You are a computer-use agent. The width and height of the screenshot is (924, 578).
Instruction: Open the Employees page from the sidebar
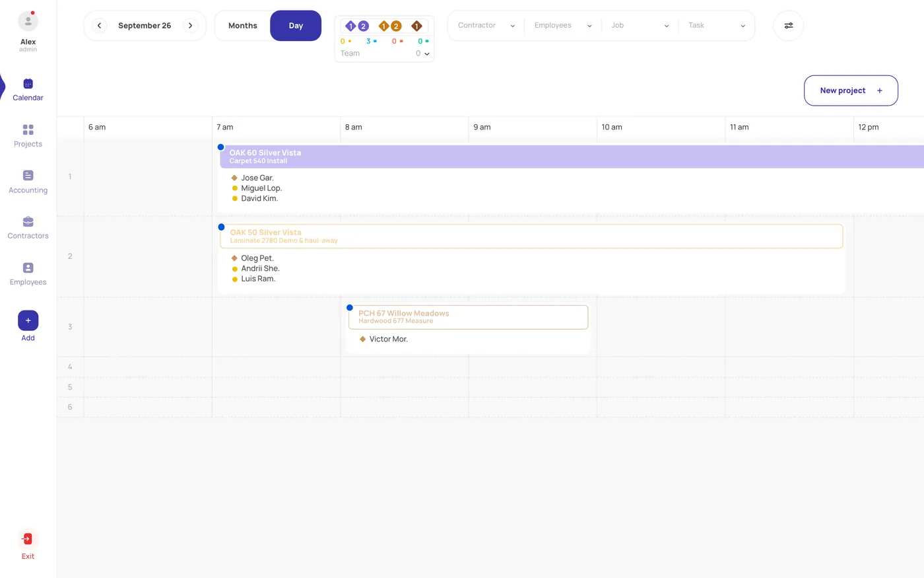pos(28,274)
